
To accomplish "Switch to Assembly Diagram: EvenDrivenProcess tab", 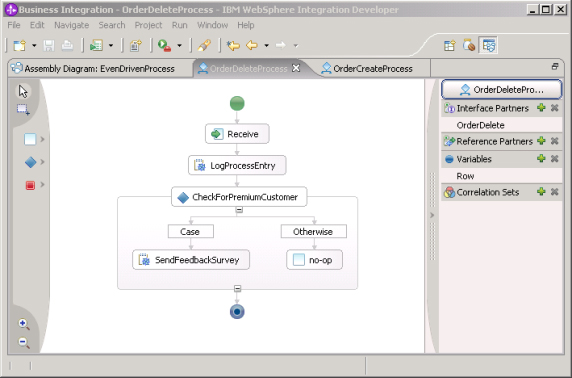I will click(94, 69).
